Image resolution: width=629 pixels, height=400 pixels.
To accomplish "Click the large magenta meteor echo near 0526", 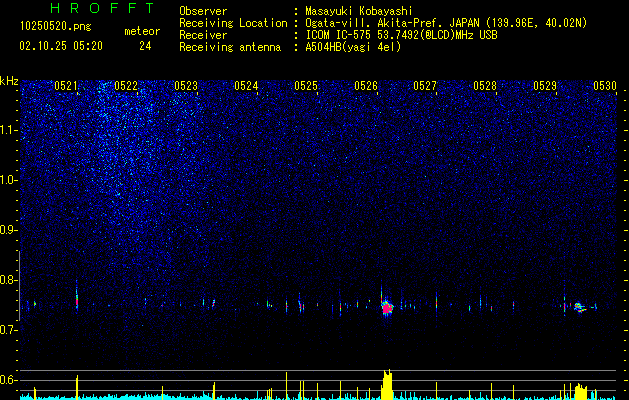I will [387, 307].
